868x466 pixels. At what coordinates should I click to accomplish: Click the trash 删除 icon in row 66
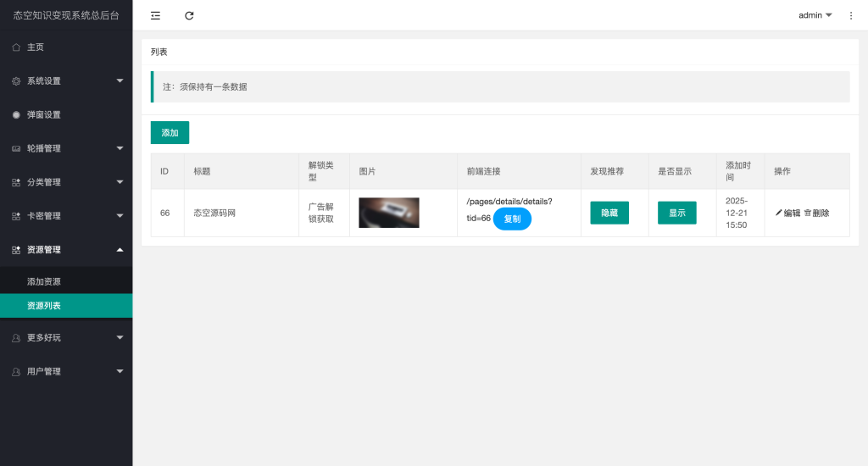(808, 213)
